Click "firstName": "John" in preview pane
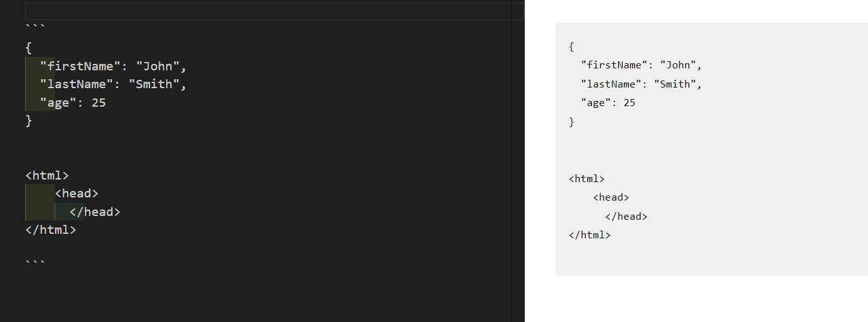This screenshot has height=322, width=868. point(642,65)
